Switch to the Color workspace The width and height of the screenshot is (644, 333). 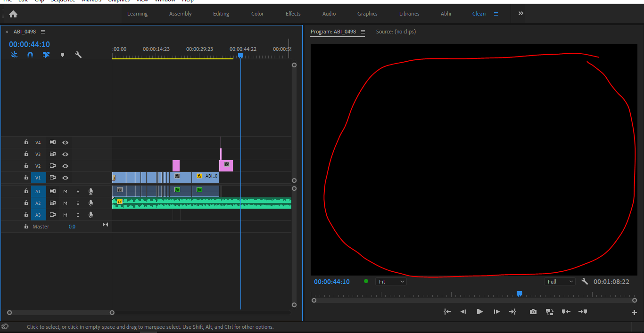[x=257, y=14]
